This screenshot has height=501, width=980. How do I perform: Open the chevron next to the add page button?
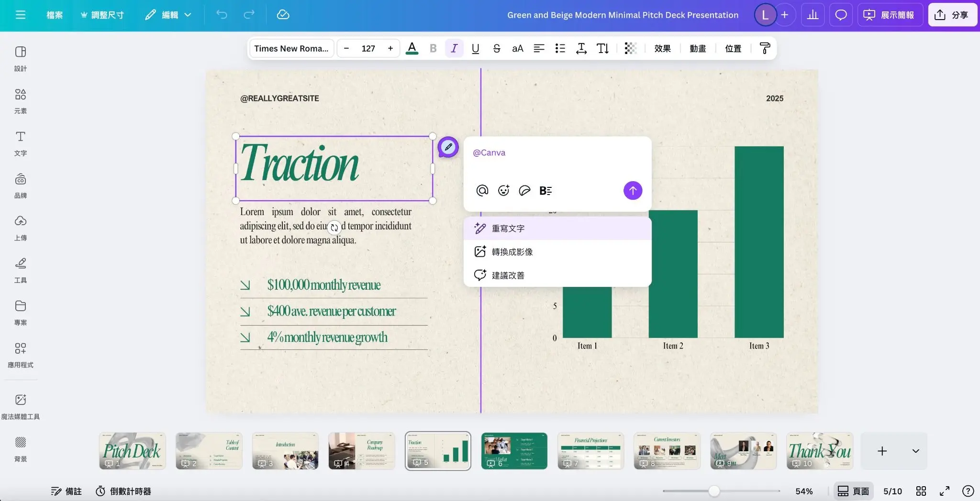coord(915,451)
